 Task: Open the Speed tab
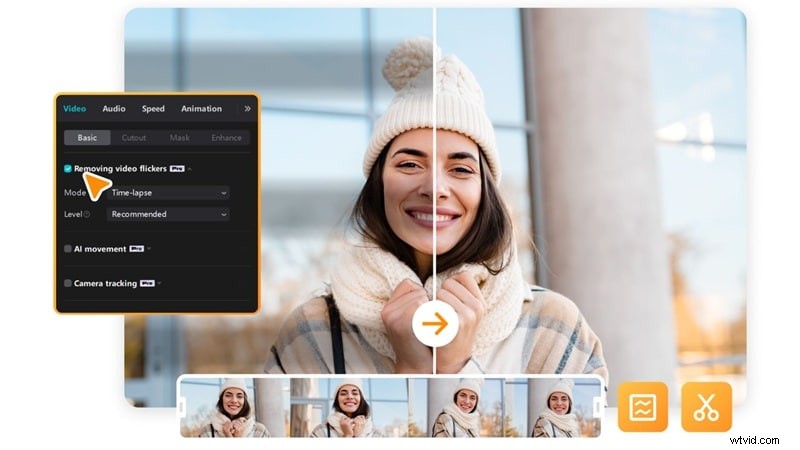153,109
